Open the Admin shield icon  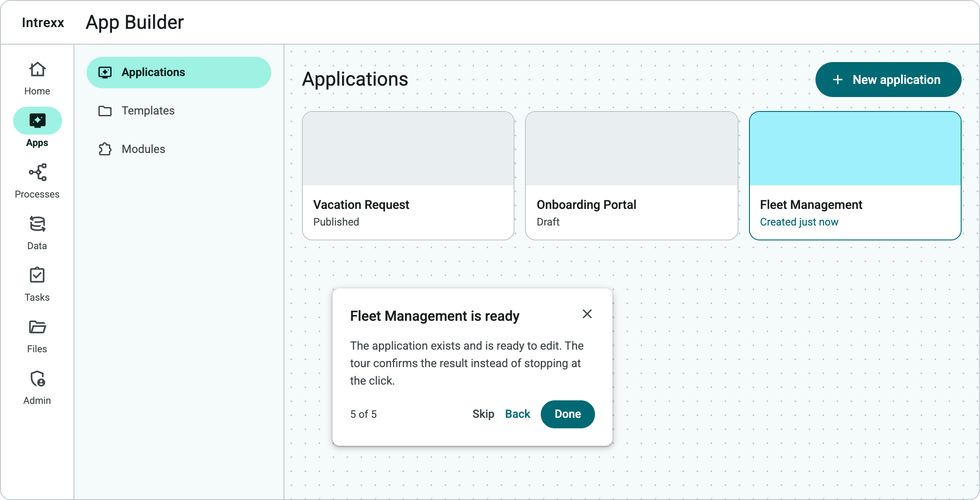tap(37, 378)
